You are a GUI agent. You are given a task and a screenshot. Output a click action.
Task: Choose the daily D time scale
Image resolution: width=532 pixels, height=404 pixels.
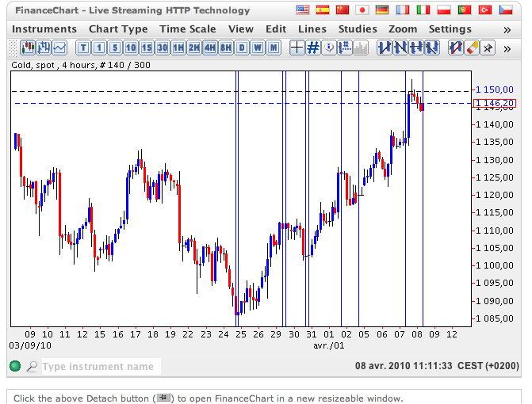coord(242,48)
